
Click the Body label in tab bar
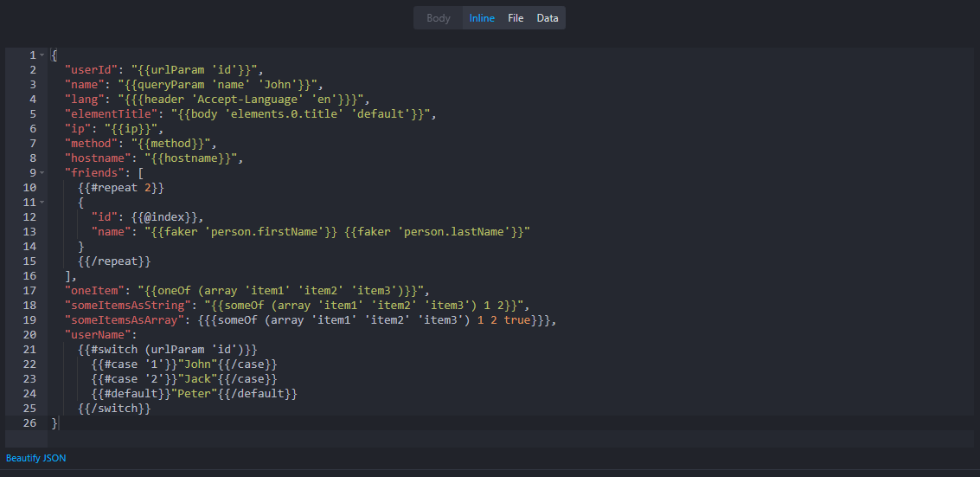pyautogui.click(x=439, y=18)
